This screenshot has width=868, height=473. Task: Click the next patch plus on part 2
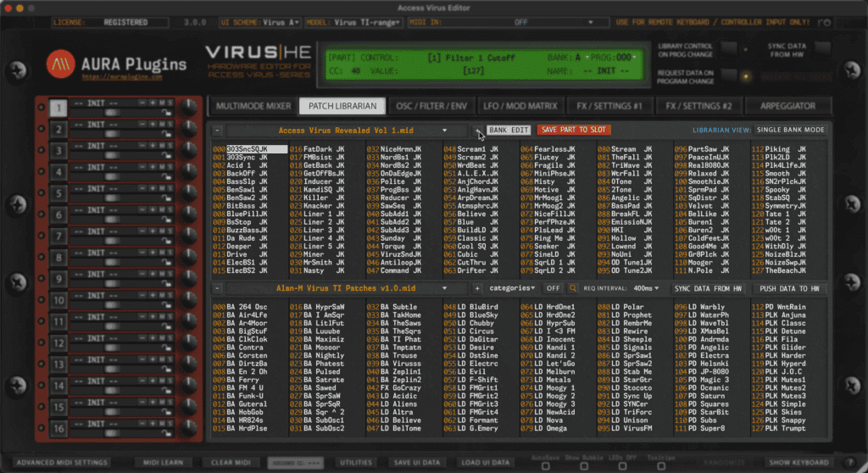pyautogui.click(x=153, y=125)
